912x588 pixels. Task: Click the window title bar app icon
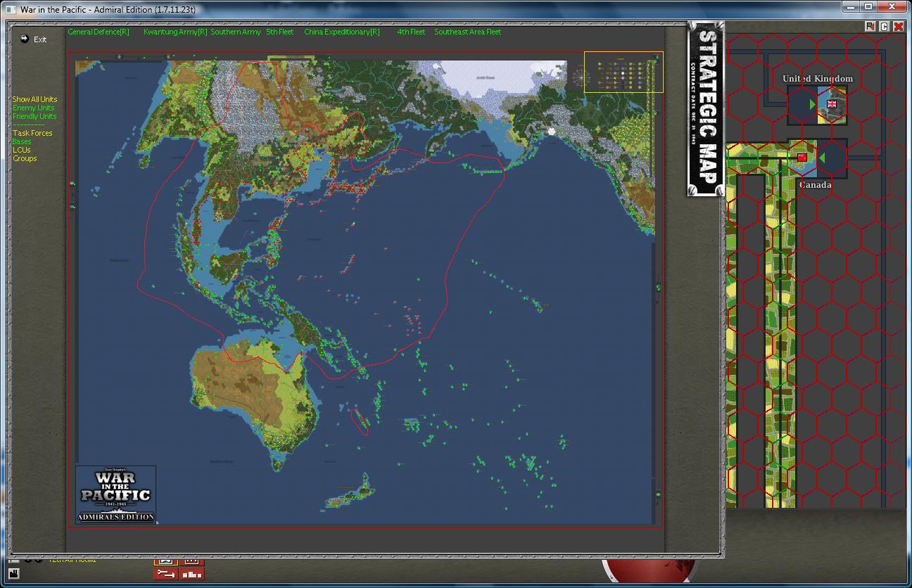pos(10,9)
